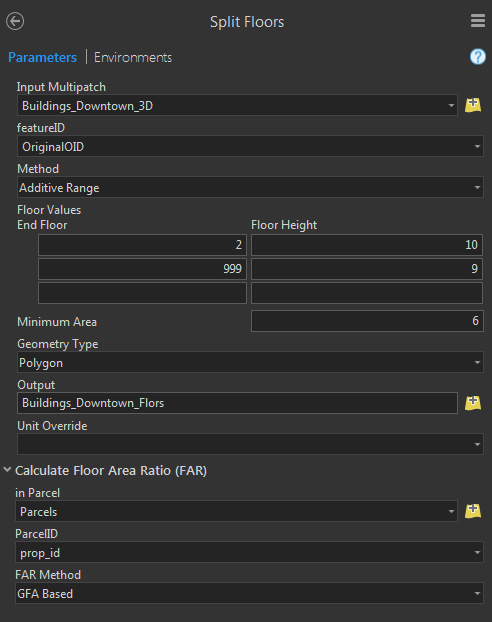The height and width of the screenshot is (622, 492).
Task: Click the End Floor field containing 999
Action: (x=142, y=269)
